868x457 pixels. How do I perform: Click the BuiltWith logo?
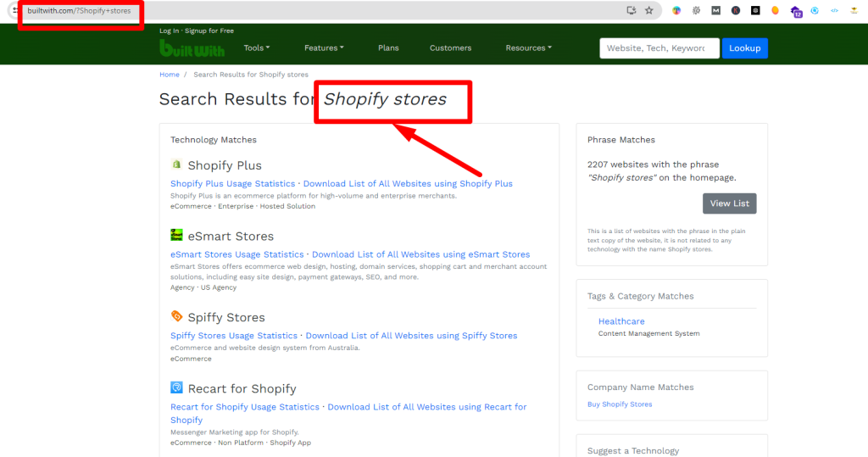pyautogui.click(x=192, y=48)
